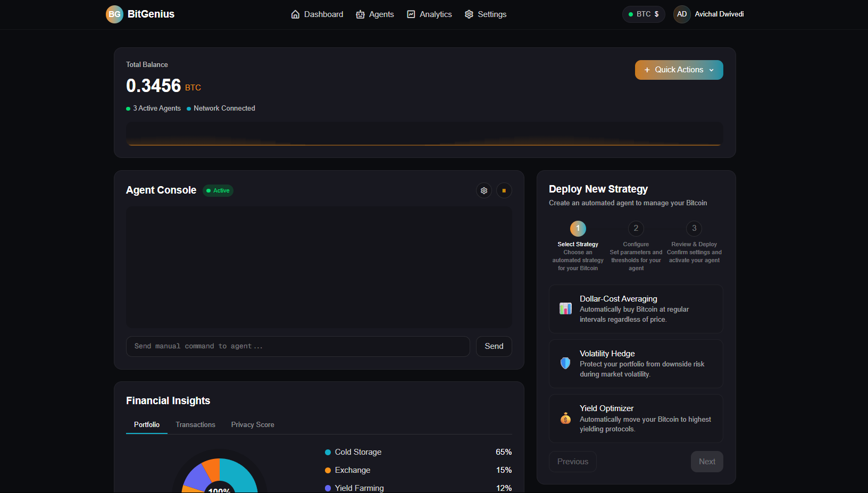This screenshot has height=493, width=868.
Task: Click the Send button
Action: point(494,346)
